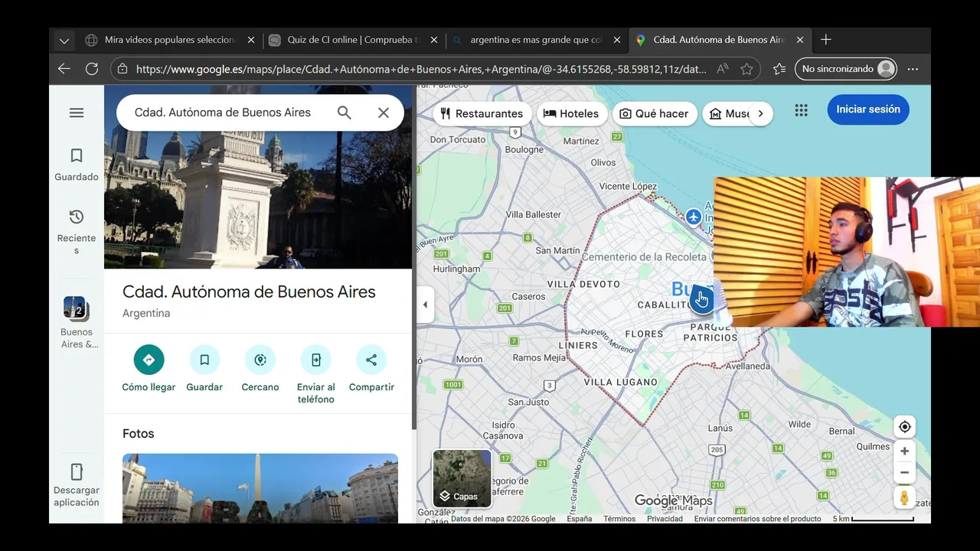Screen dimensions: 980x551
Task: Click the Cómo llegar directions icon
Action: (149, 360)
